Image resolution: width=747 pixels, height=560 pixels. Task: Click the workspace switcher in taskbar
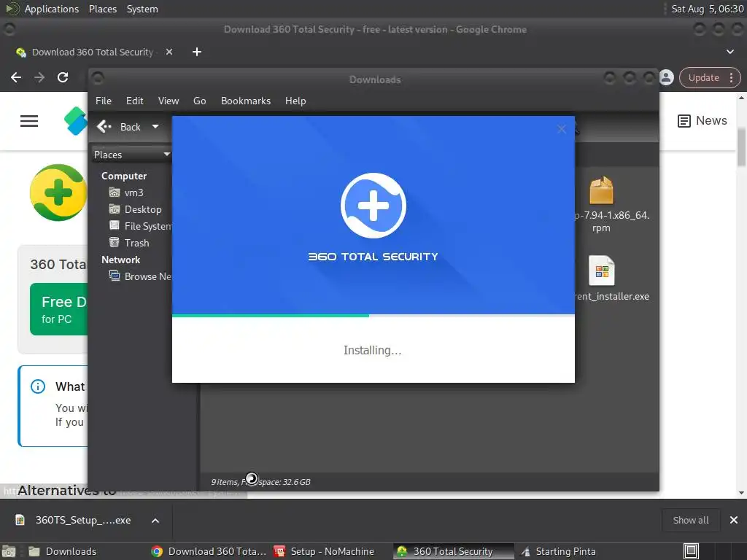(691, 551)
